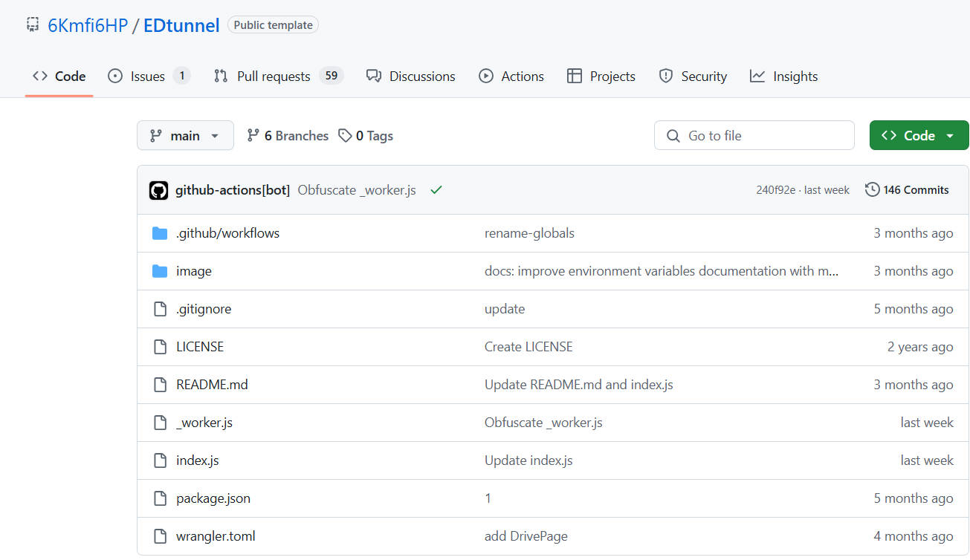970x560 pixels.
Task: Open the green Code dropdown button
Action: click(x=919, y=136)
